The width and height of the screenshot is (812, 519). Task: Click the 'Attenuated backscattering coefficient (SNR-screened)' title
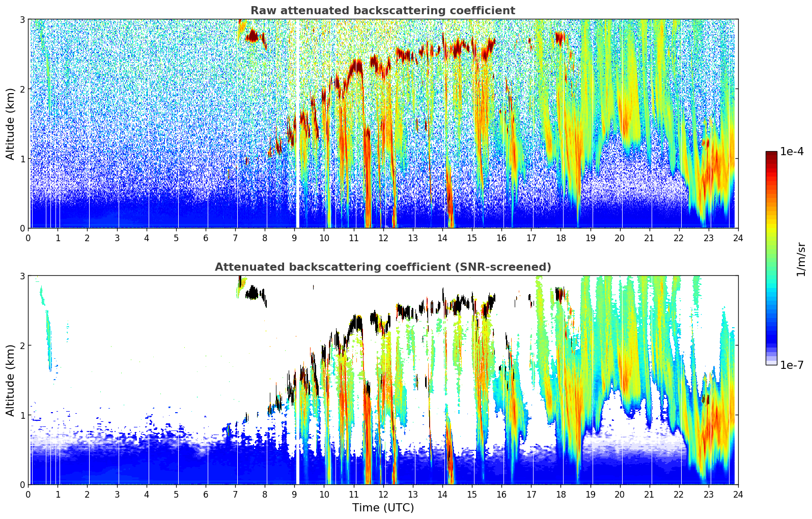(x=383, y=267)
